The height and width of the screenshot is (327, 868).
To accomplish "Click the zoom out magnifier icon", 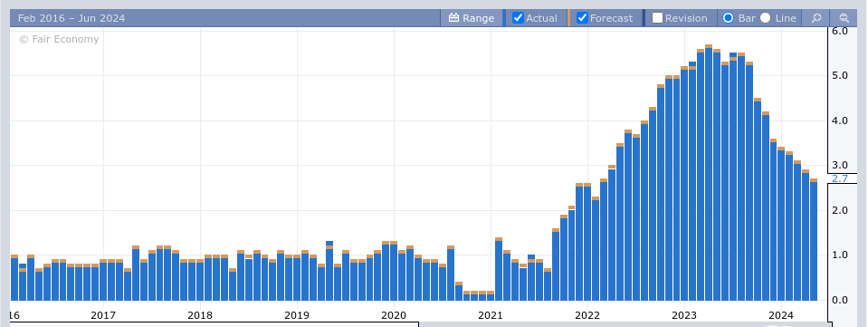I will (844, 18).
